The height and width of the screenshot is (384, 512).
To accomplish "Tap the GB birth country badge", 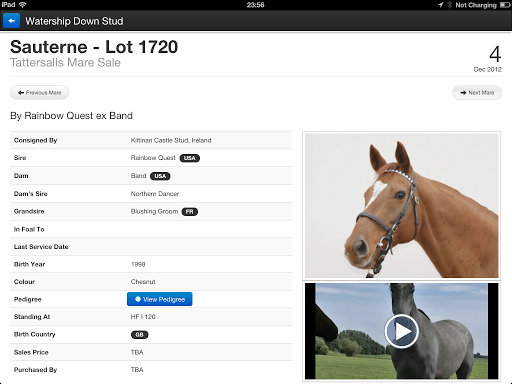I will tap(139, 335).
